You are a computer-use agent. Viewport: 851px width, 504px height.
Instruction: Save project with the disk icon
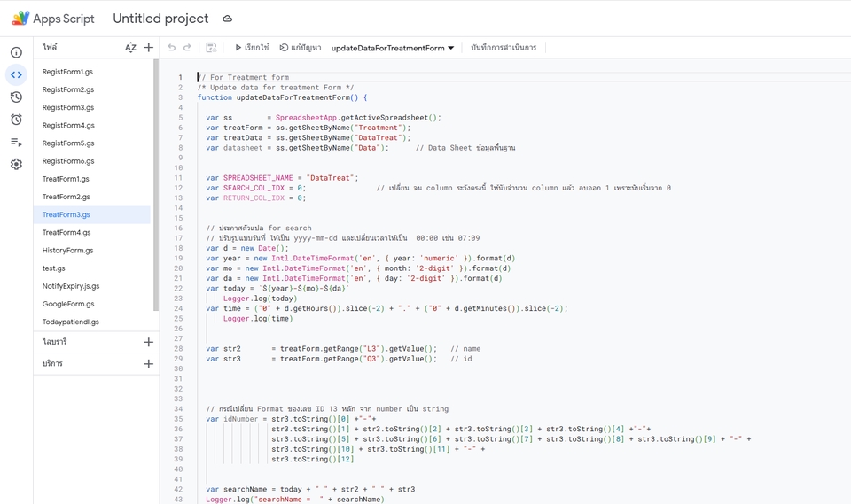point(212,47)
